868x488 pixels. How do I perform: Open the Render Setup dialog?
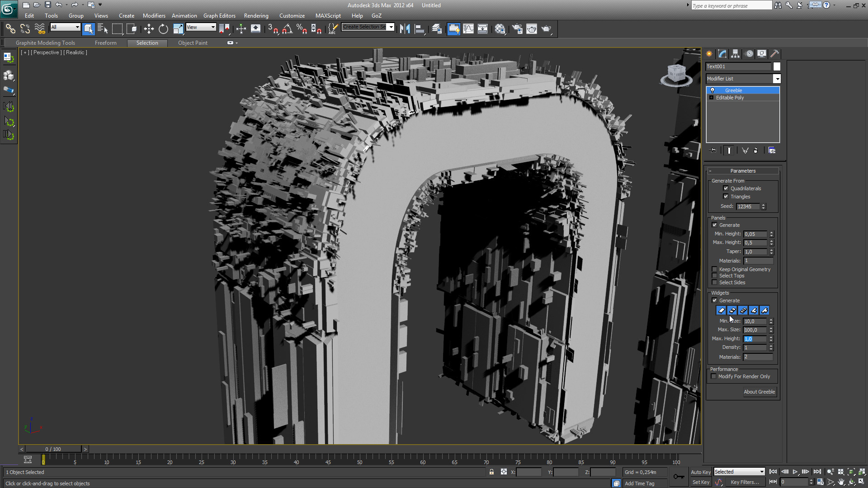(x=517, y=29)
